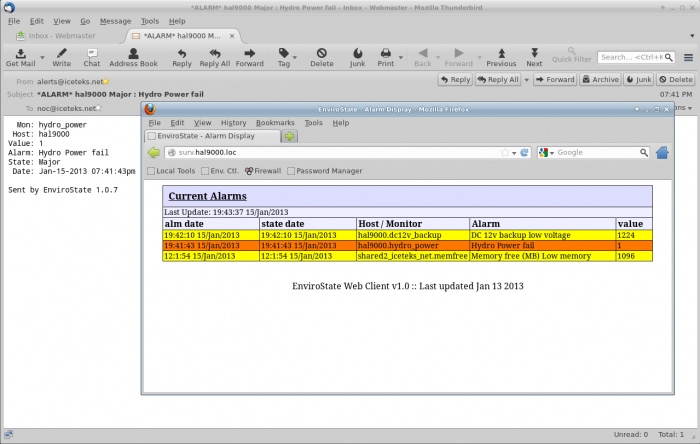Screen dimensions: 700x444
Task: Open Password Manager bookmark
Action: 325,171
